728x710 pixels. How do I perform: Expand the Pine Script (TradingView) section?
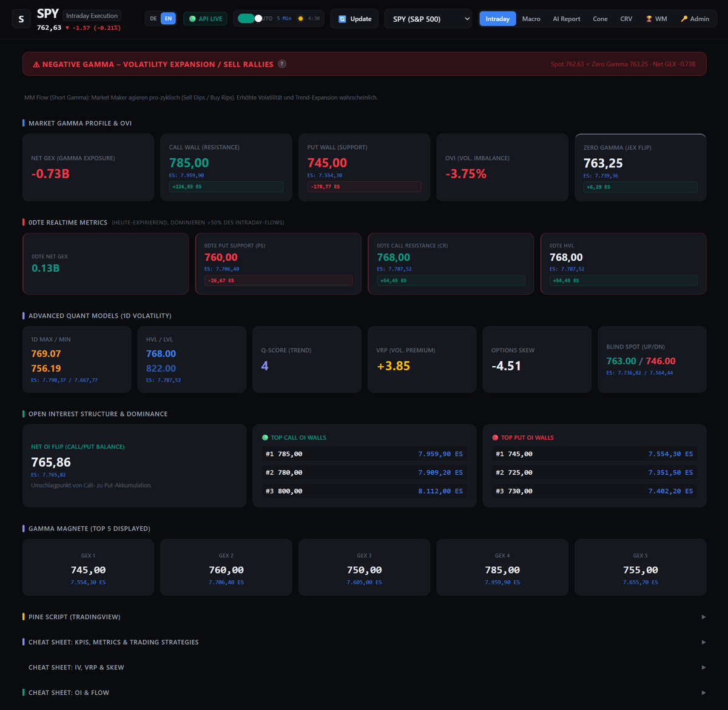click(x=364, y=617)
